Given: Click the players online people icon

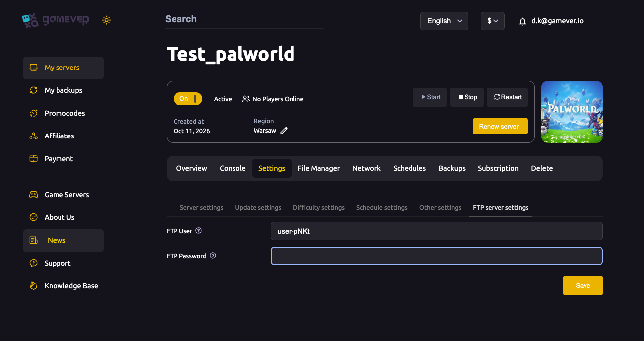Looking at the screenshot, I should (246, 99).
